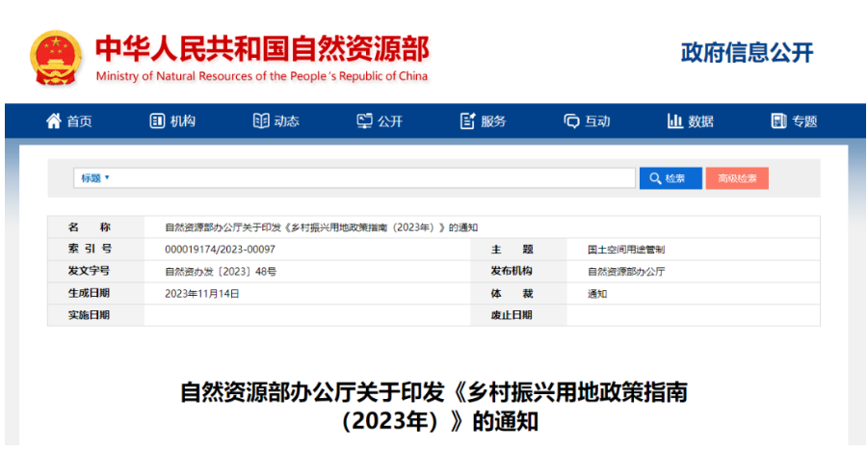Image resolution: width=868 pixels, height=452 pixels.
Task: Click the 机构 organization icon
Action: pos(157,121)
